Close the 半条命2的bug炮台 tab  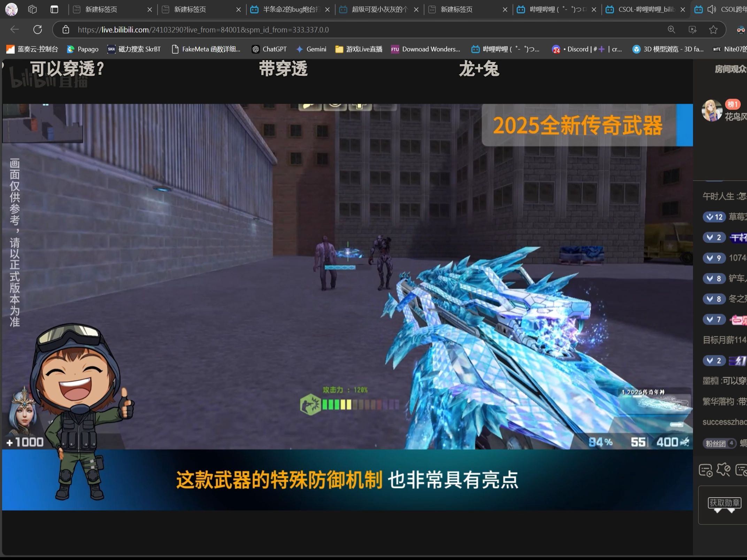[327, 10]
